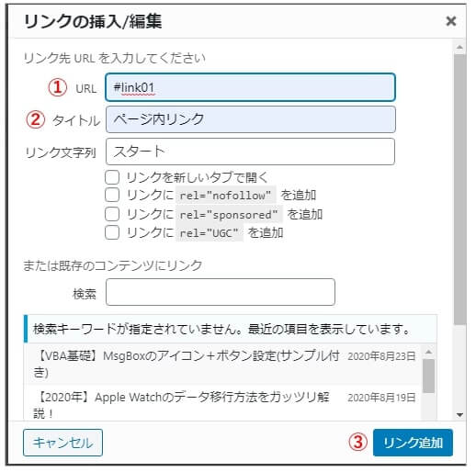Click the main dialog scrollbar thumb

pos(459,189)
